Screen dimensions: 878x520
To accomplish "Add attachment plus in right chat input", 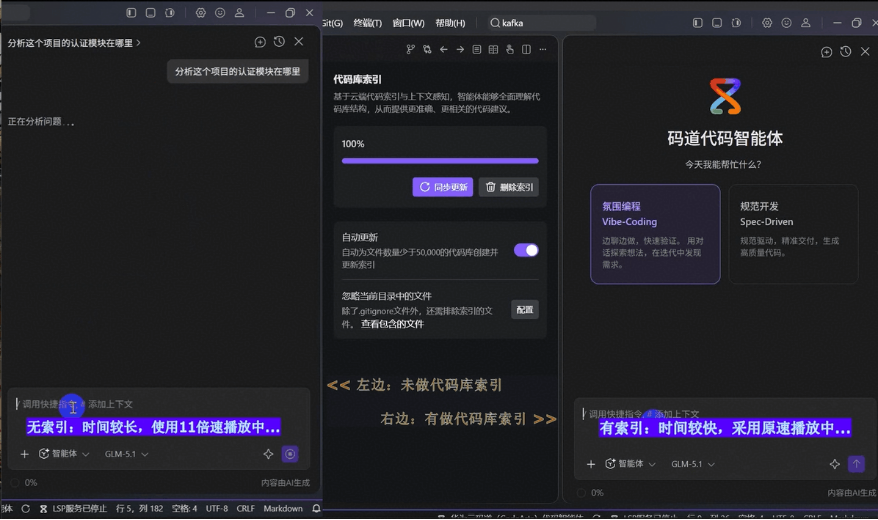I will tap(591, 464).
